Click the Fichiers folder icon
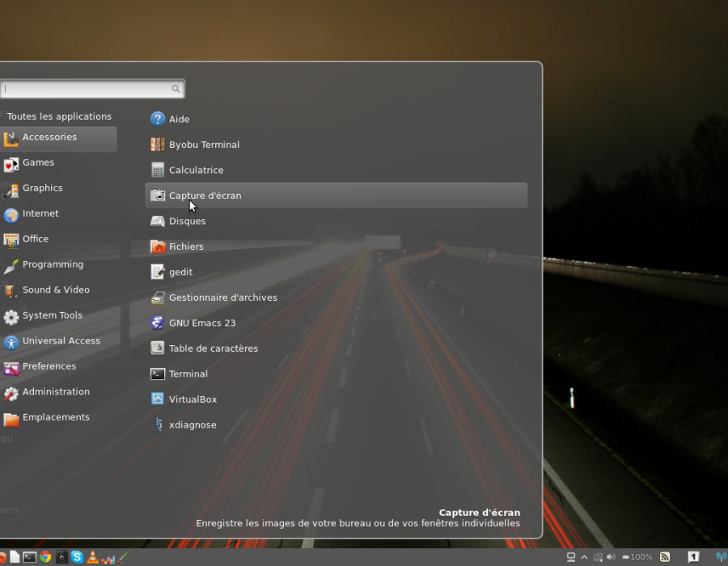This screenshot has height=566, width=728. pos(158,247)
